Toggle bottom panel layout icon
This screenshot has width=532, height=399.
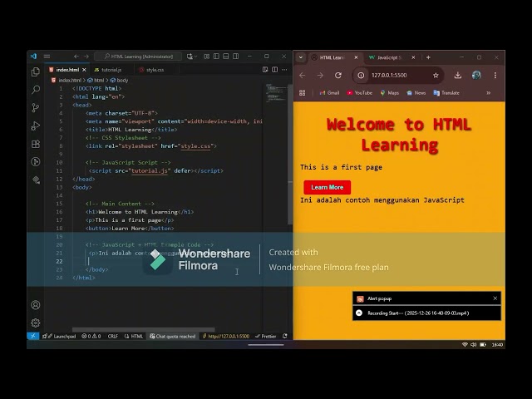225,57
